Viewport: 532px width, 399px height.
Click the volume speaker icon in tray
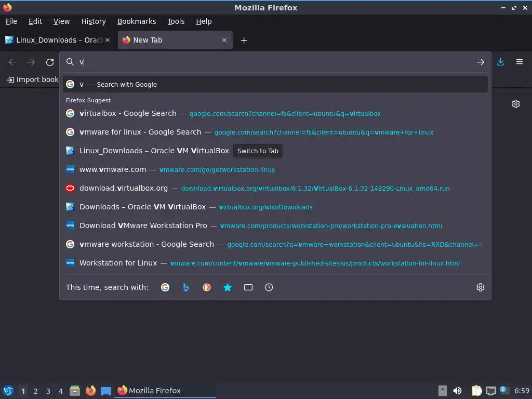point(457,391)
